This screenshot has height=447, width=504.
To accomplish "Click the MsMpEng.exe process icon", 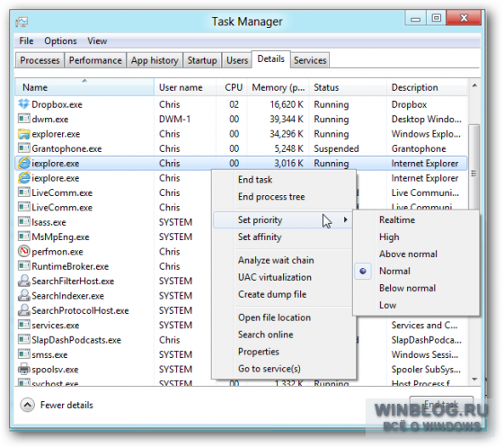I will pos(23,237).
